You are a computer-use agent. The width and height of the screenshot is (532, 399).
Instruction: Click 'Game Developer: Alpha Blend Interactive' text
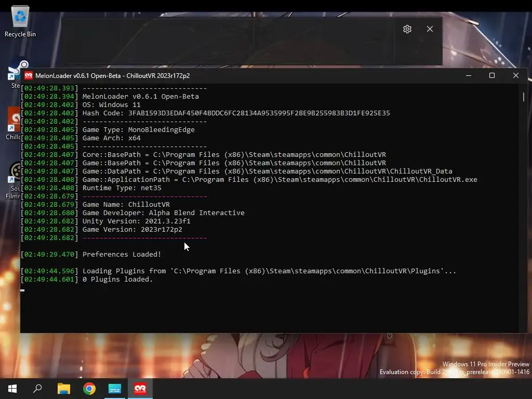[163, 212]
